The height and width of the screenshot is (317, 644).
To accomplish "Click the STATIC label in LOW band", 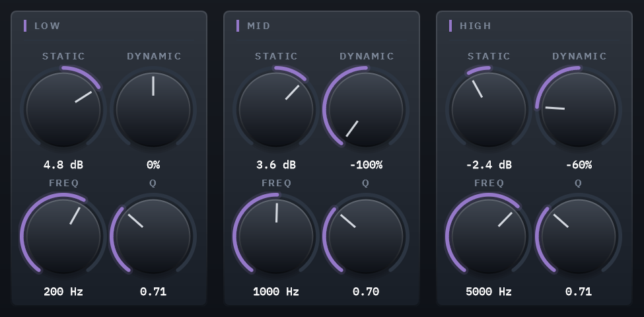I will click(63, 56).
